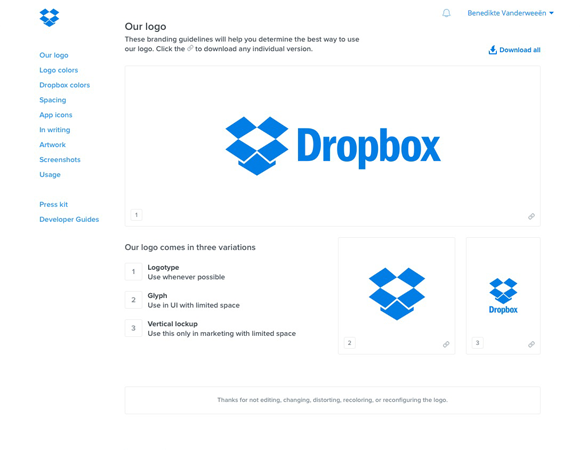Click the Download all button
Screen dimensions: 580x450
(515, 50)
